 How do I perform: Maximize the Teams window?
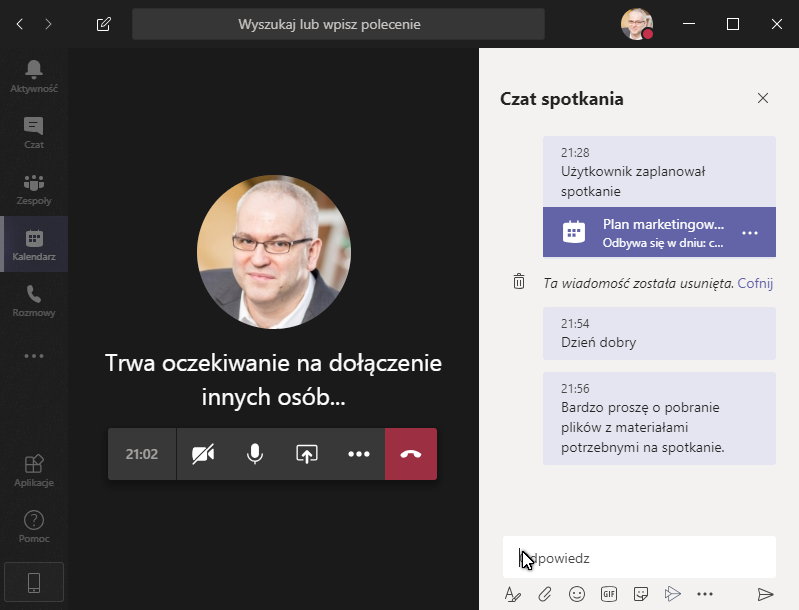click(733, 24)
